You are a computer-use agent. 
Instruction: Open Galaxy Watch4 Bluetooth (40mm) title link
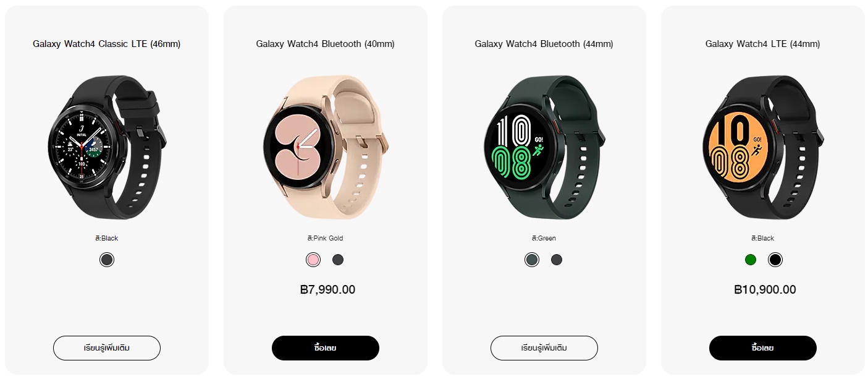(x=326, y=44)
